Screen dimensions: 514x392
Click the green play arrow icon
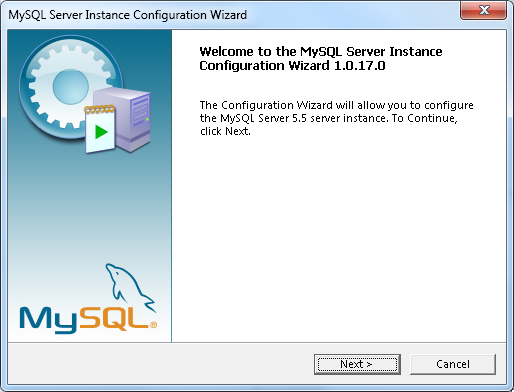[x=101, y=132]
